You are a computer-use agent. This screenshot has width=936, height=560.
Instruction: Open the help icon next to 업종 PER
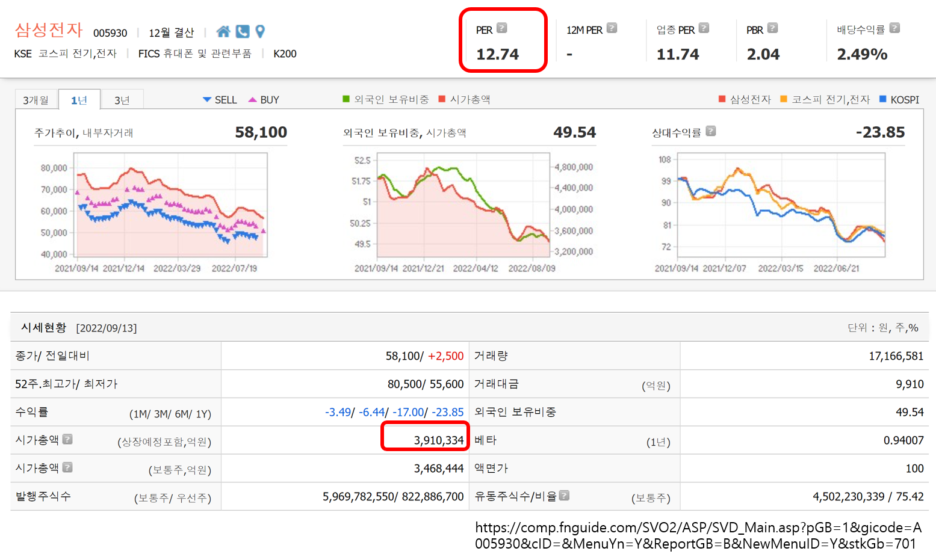coord(704,28)
